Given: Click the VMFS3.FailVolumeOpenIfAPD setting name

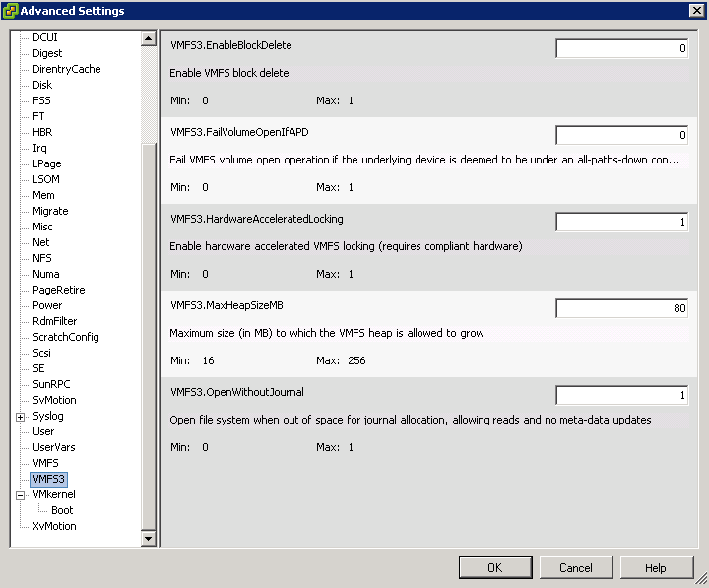Looking at the screenshot, I should point(239,132).
